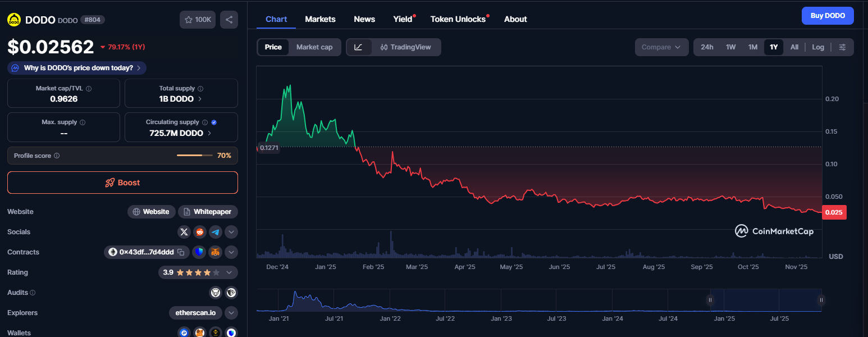Add DODO to watchlist via 100K star
This screenshot has width=868, height=337.
click(x=197, y=20)
